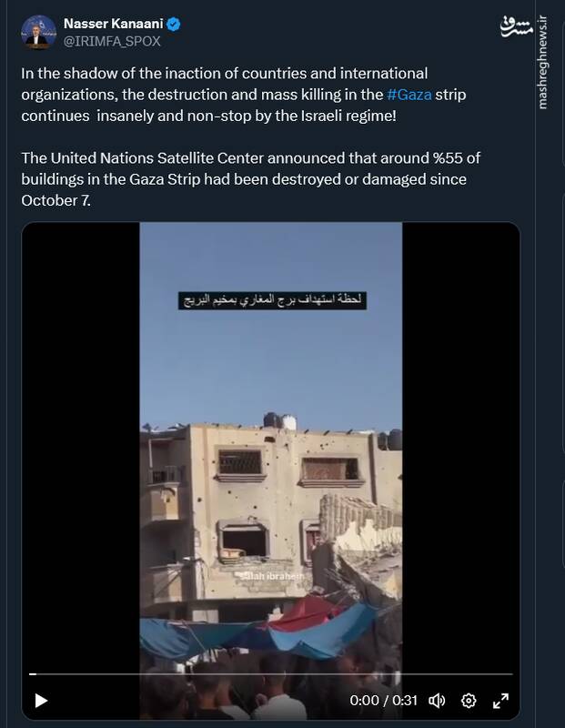The image size is (565, 728).
Task: Click the 0:00 / 0:31 time display
Action: click(x=383, y=700)
